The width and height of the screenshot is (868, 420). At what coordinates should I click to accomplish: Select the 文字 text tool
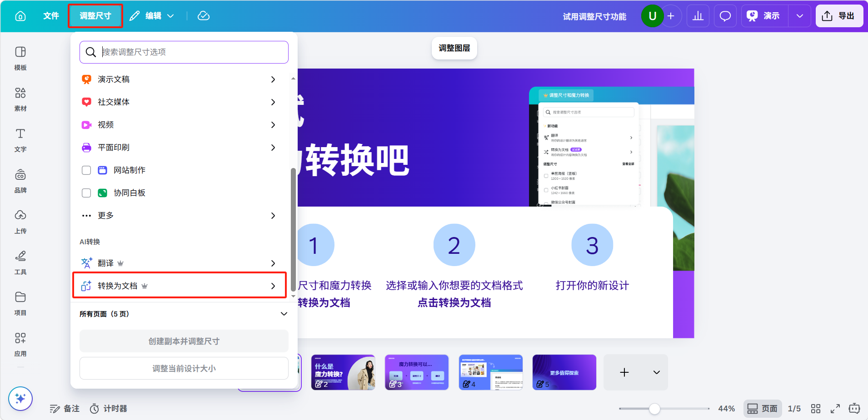(20, 140)
